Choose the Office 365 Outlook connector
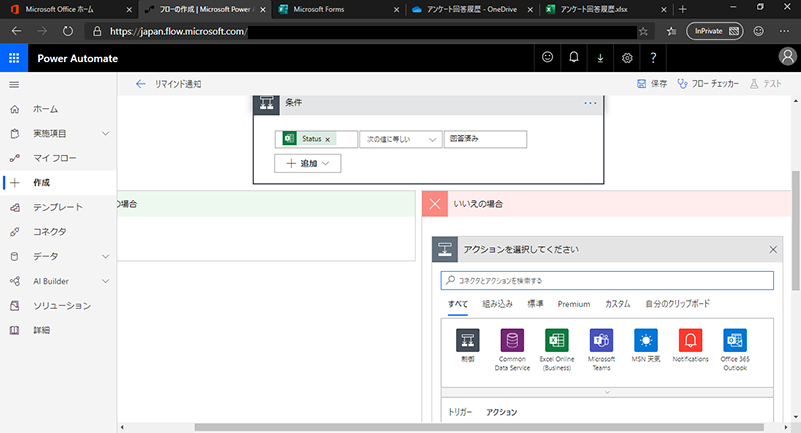 (736, 340)
